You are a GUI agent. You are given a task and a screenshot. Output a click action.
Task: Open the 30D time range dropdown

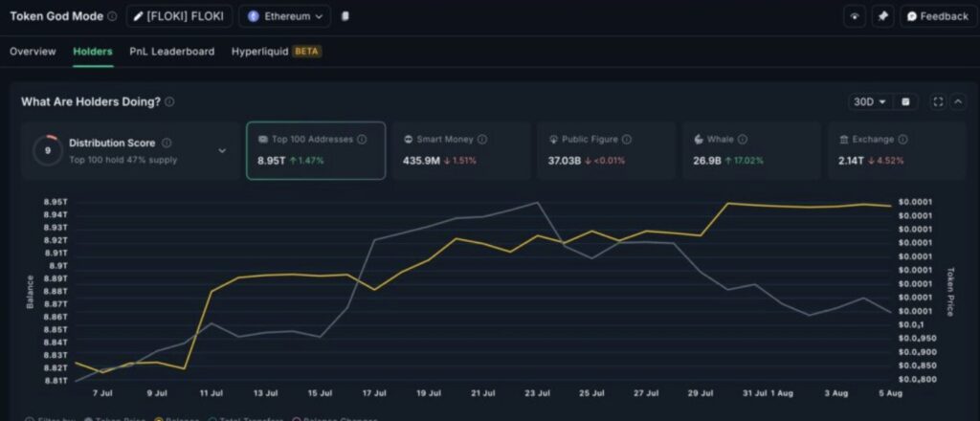(x=870, y=101)
